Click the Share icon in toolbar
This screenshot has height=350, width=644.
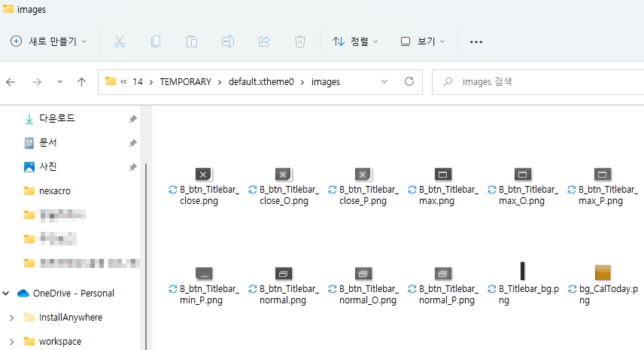click(264, 41)
